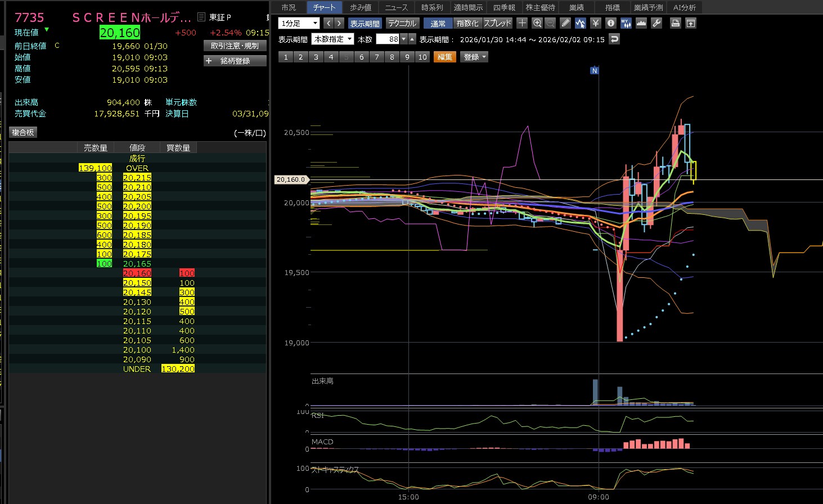Viewport: 823px width, 504px height.
Task: Open the 1分足 timeframe dropdown
Action: point(299,23)
